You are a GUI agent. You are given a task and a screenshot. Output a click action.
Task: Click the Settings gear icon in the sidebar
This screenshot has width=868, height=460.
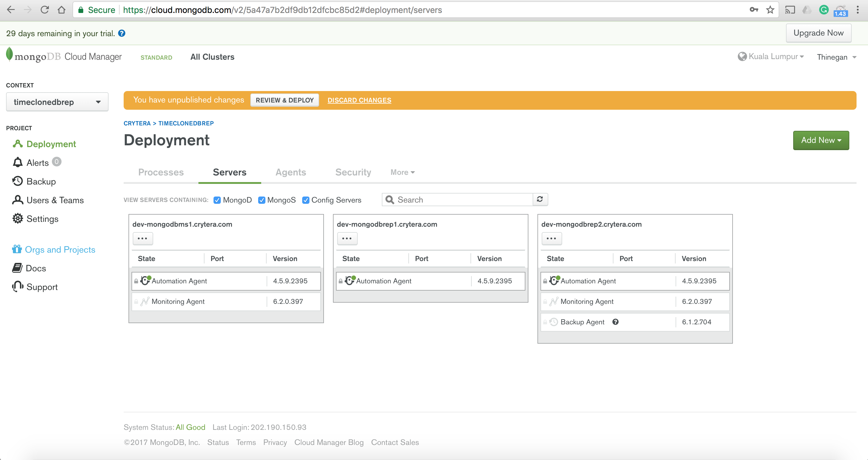tap(17, 219)
